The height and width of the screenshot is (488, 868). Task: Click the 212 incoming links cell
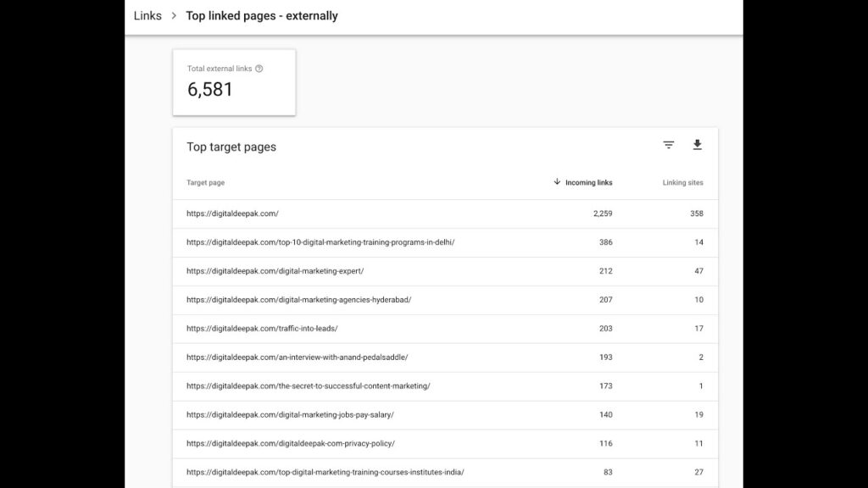pyautogui.click(x=605, y=271)
